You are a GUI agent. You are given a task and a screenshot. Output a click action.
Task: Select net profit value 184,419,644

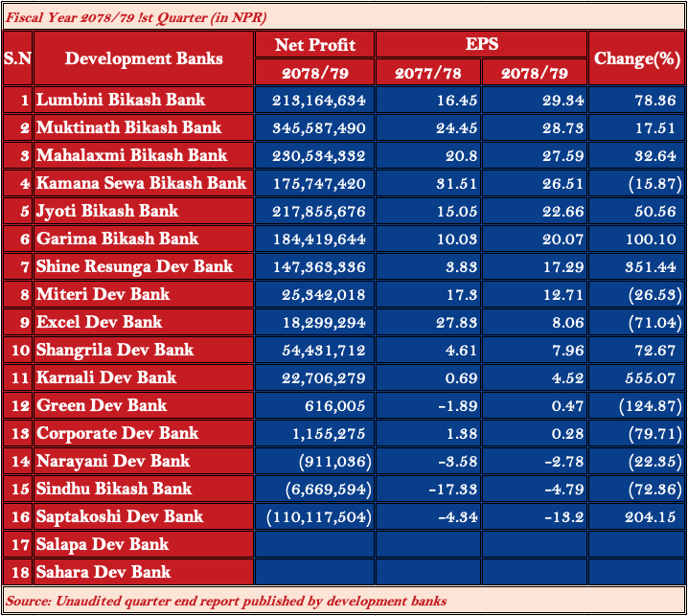click(x=314, y=239)
